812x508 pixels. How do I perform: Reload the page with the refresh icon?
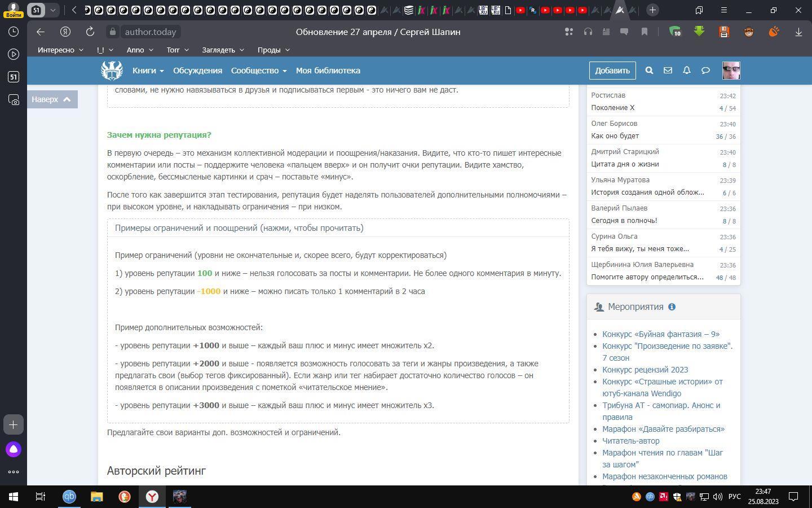(x=90, y=32)
